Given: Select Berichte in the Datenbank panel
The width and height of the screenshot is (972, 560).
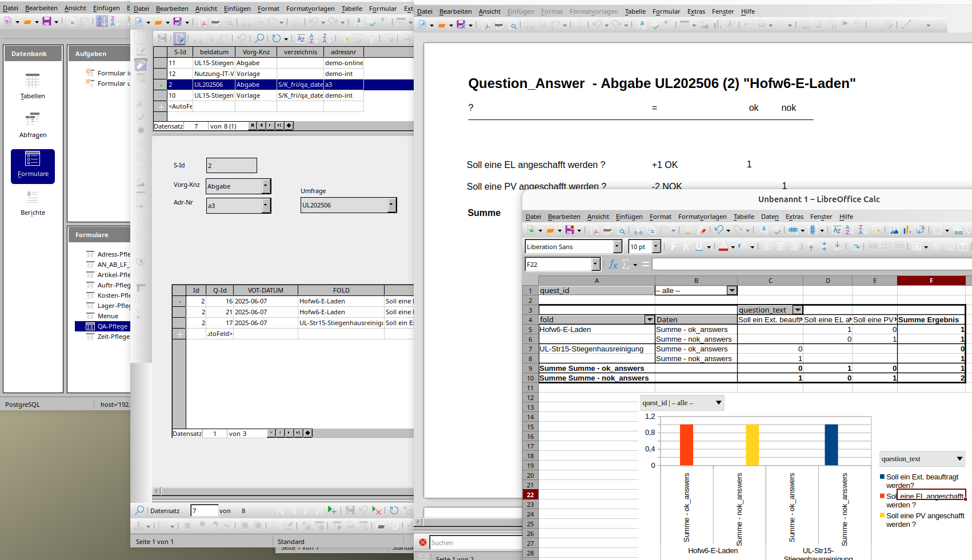Looking at the screenshot, I should (33, 203).
